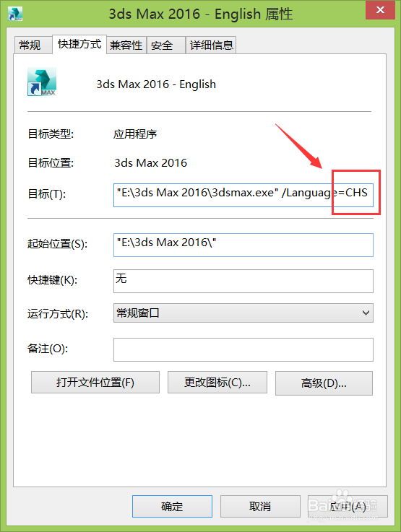Image resolution: width=401 pixels, height=532 pixels.
Task: Open the 兼容性 tab
Action: (126, 45)
